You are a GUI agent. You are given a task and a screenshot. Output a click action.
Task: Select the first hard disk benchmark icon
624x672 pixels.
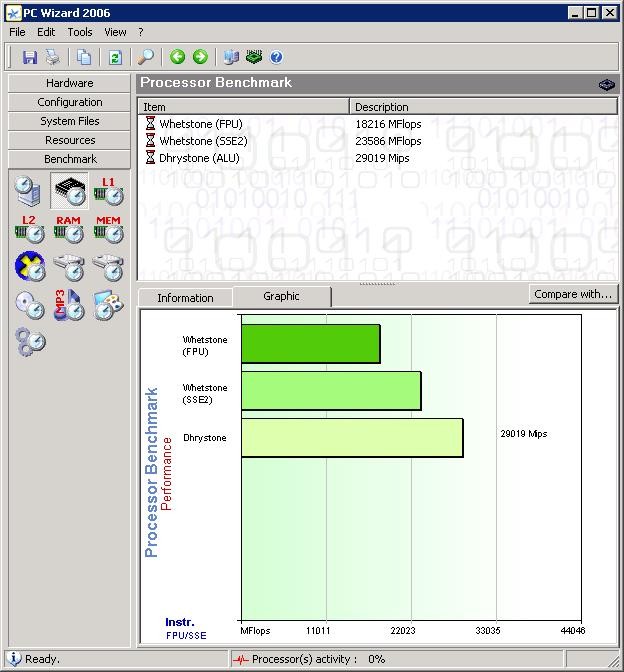point(69,267)
